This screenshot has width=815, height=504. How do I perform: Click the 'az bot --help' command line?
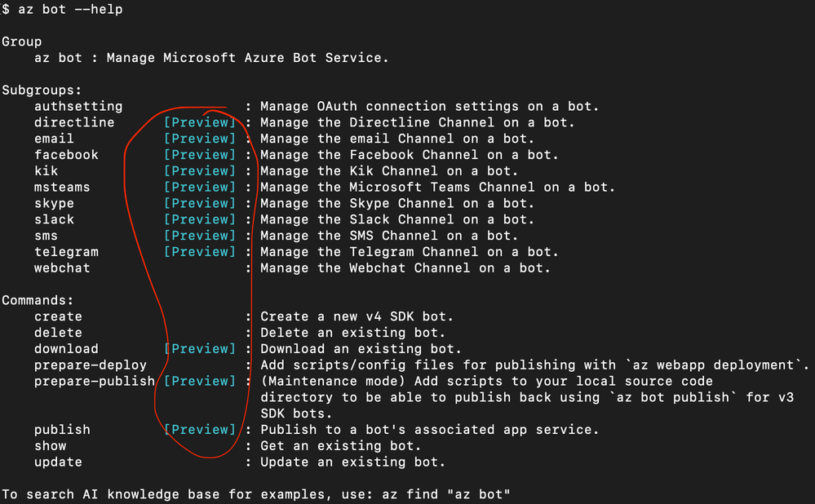pyautogui.click(x=62, y=9)
